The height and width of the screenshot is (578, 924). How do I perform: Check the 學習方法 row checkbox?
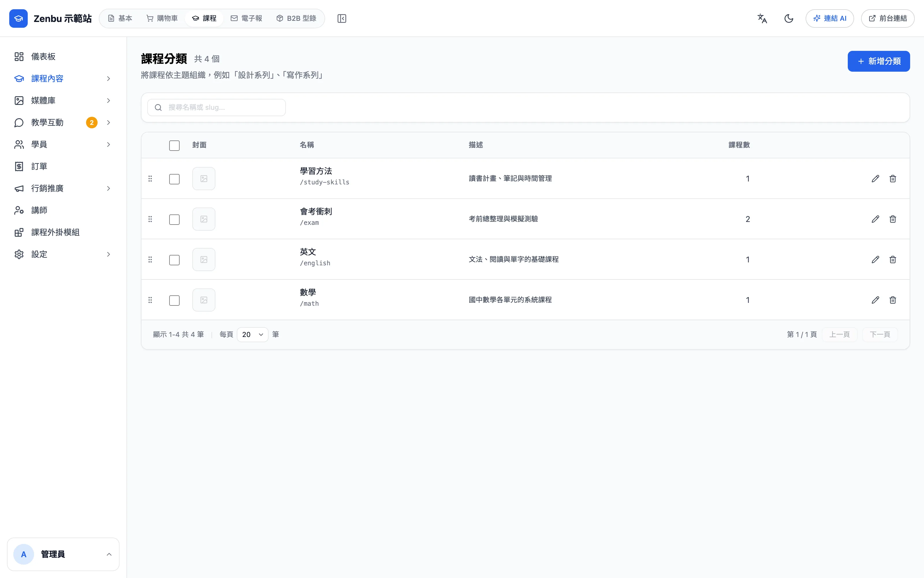coord(174,179)
